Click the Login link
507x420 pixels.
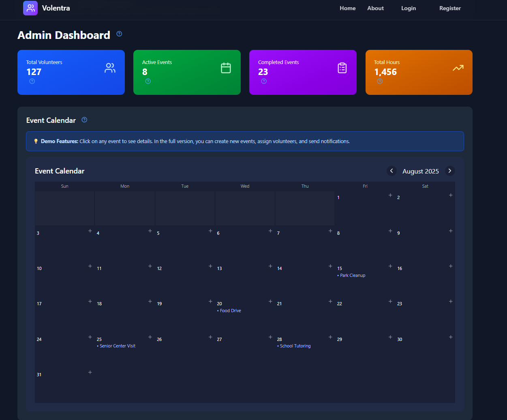[x=409, y=8]
